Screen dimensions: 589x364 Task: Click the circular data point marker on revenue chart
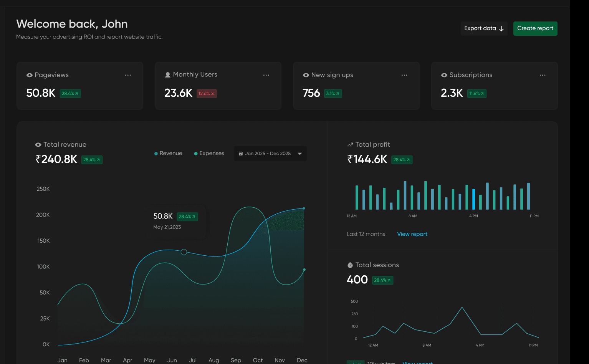[184, 252]
